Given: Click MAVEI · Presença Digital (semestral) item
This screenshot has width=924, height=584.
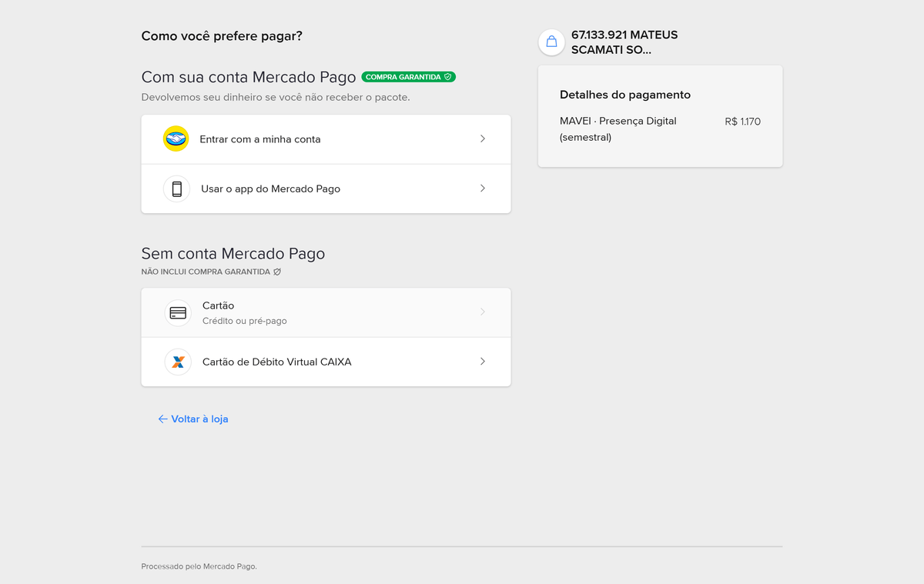Looking at the screenshot, I should coord(618,129).
